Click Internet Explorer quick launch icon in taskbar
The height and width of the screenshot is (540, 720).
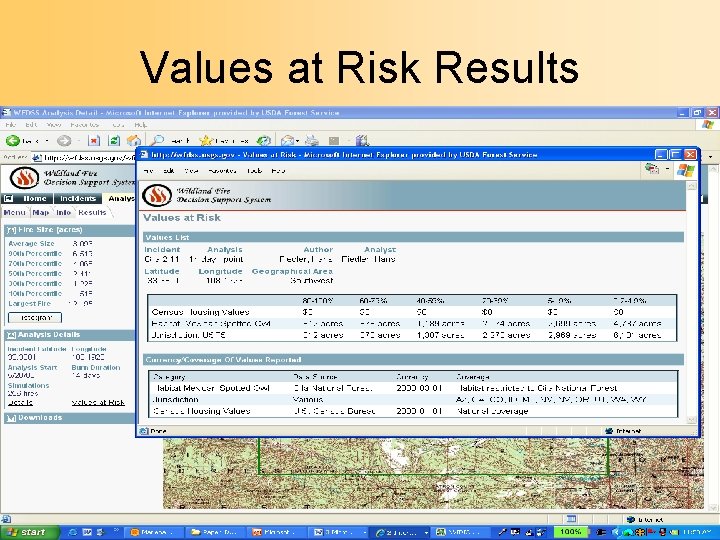(73, 532)
